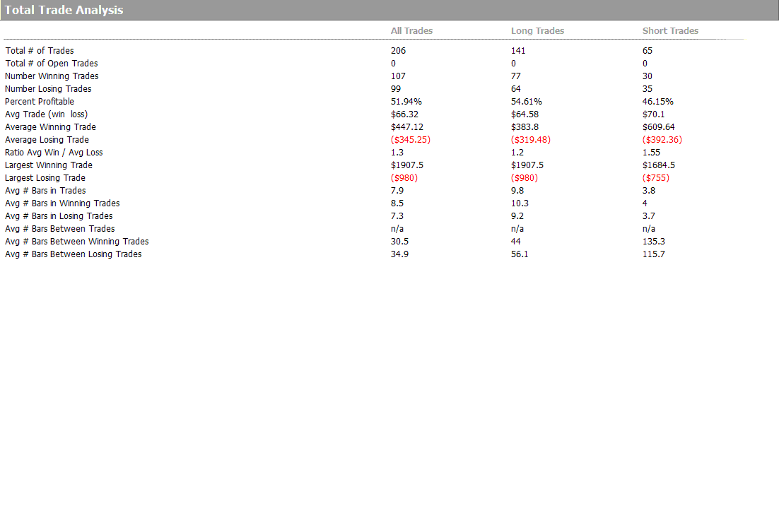Viewport: 779px width, 532px height.
Task: Select the 46.15% short percent profitable value
Action: tap(658, 101)
